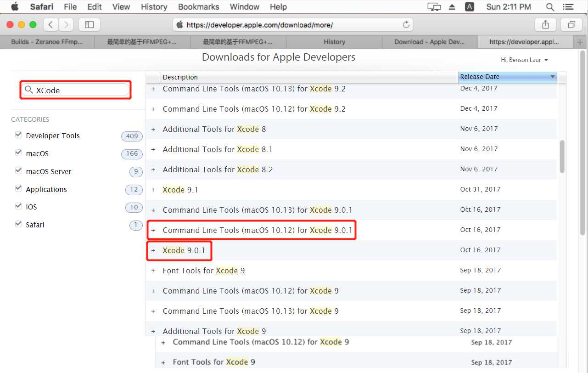Click the XCode search input field

pos(76,90)
